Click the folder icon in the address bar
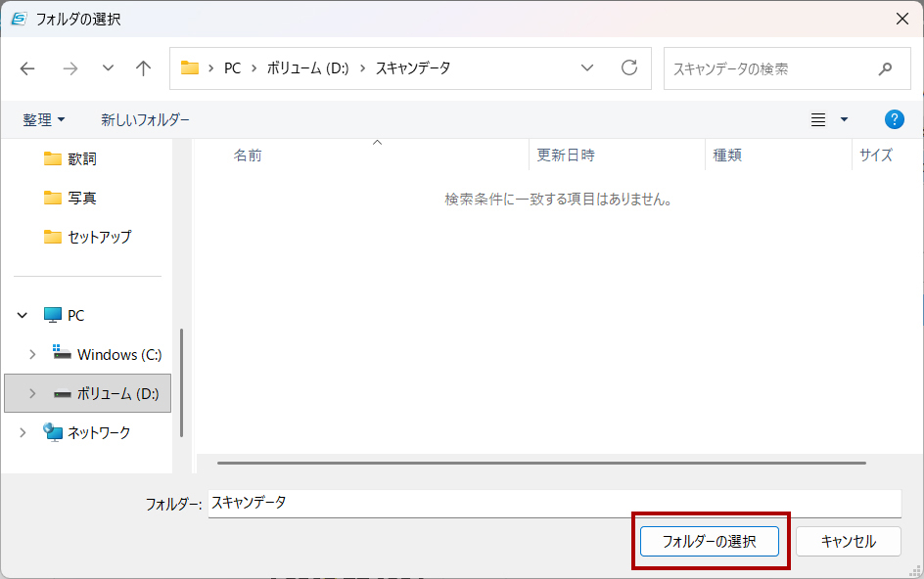Viewport: 924px width, 579px height. coord(192,68)
